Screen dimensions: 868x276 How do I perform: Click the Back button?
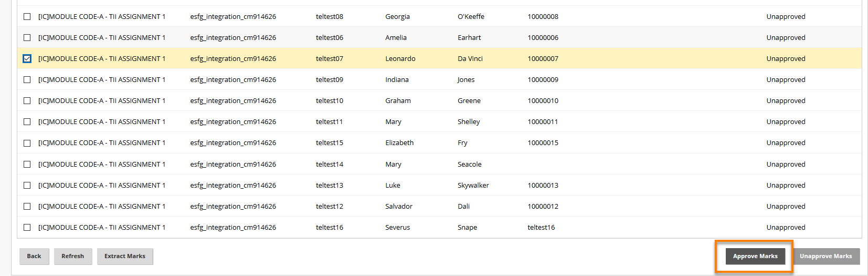34,257
